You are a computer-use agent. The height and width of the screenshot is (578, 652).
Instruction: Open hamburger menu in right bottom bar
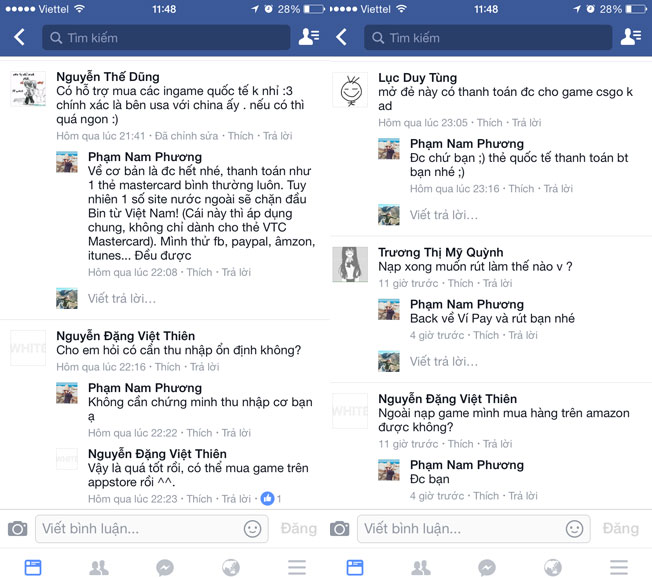coord(619,568)
